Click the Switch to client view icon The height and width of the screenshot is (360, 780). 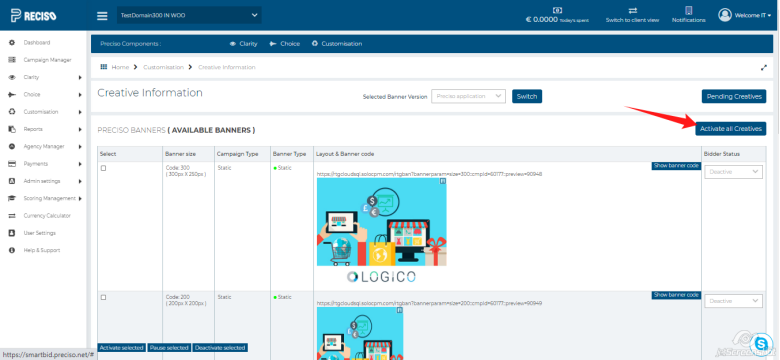pos(632,10)
